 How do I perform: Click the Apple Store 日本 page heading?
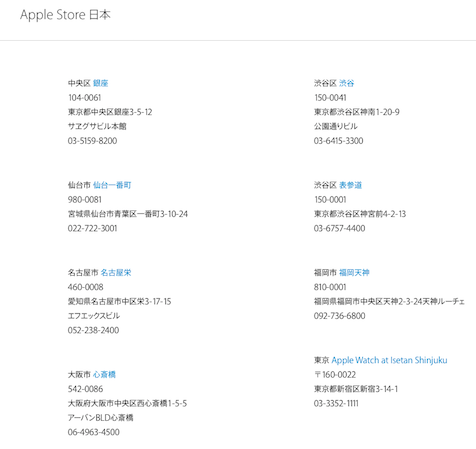coord(65,15)
